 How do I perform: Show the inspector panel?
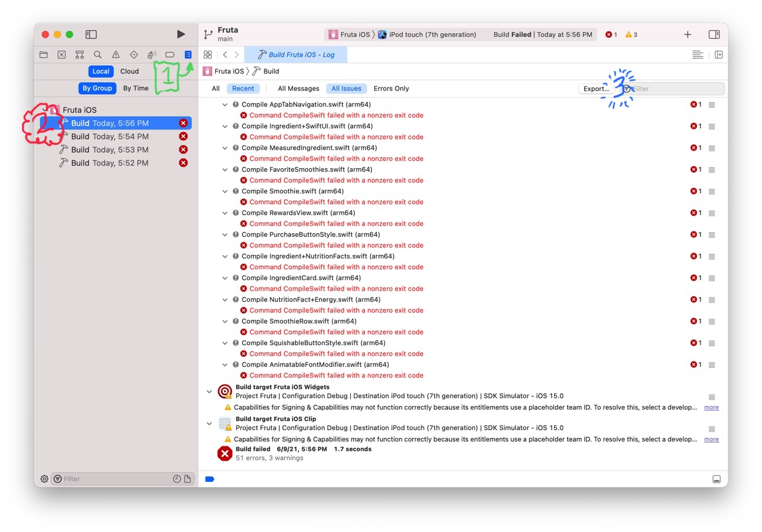point(714,34)
